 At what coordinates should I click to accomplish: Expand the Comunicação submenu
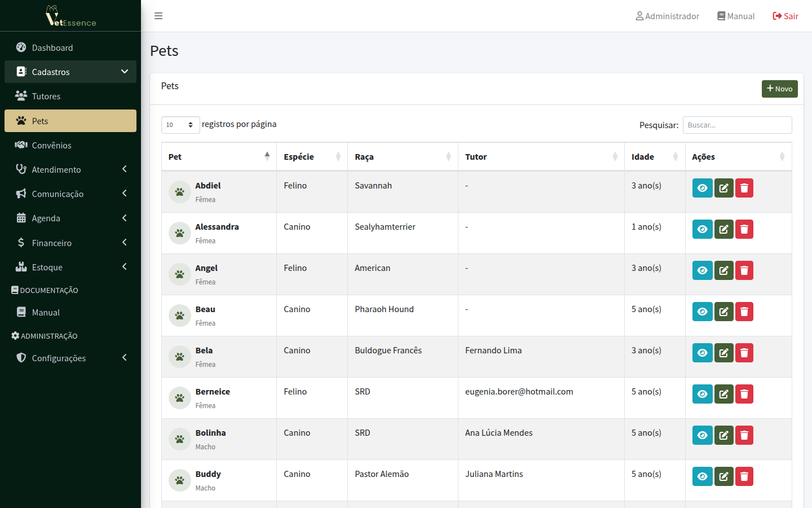[70, 194]
